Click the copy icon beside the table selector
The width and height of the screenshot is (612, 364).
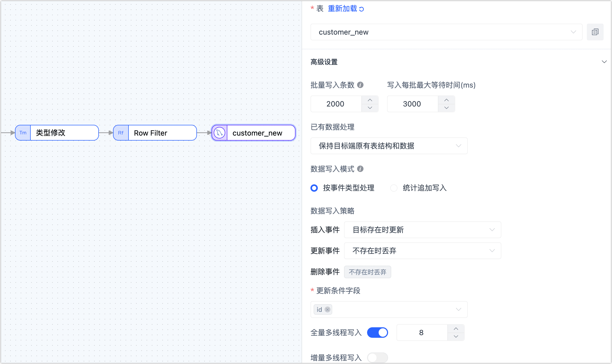point(595,32)
